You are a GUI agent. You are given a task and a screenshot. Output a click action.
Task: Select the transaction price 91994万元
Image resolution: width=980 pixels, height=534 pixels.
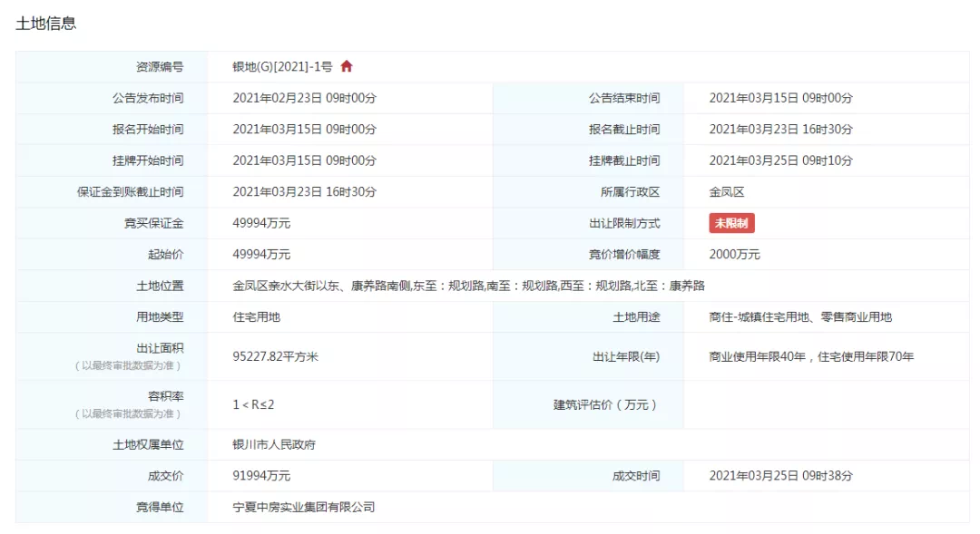point(261,476)
